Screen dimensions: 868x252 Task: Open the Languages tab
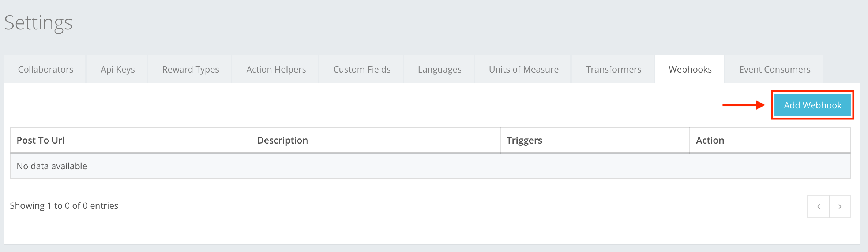[439, 69]
